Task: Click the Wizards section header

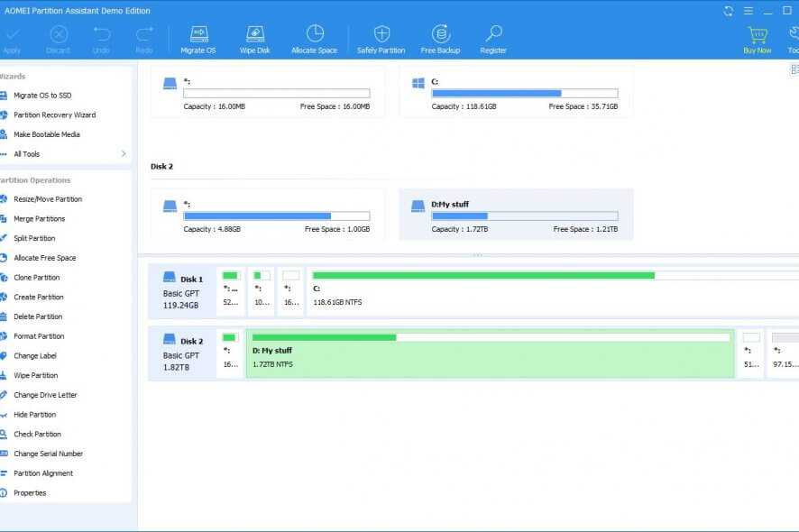Action: pyautogui.click(x=13, y=77)
